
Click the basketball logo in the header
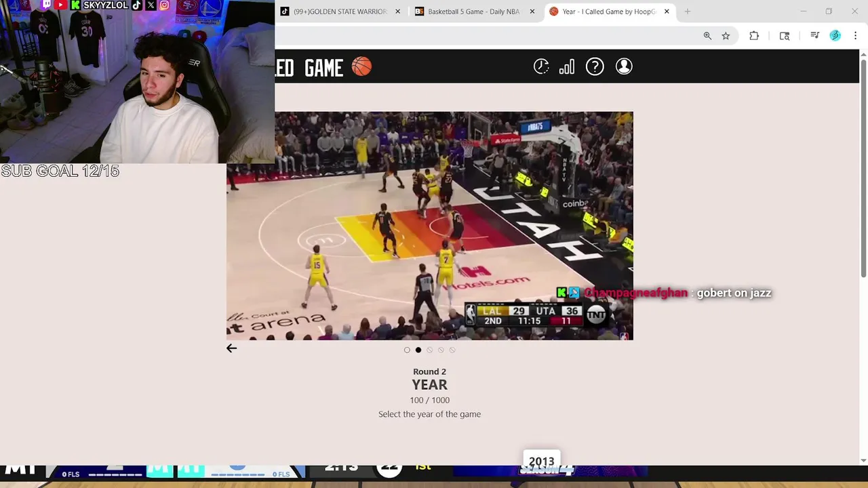(x=361, y=66)
